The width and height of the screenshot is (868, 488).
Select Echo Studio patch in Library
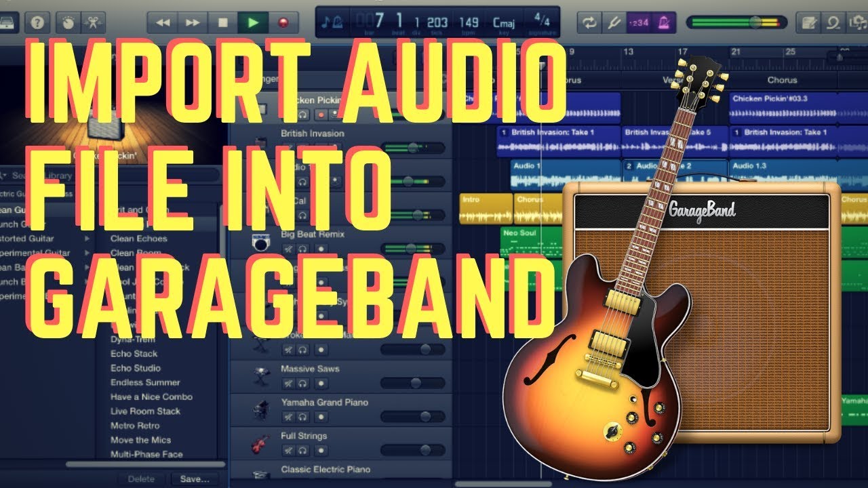coord(136,368)
